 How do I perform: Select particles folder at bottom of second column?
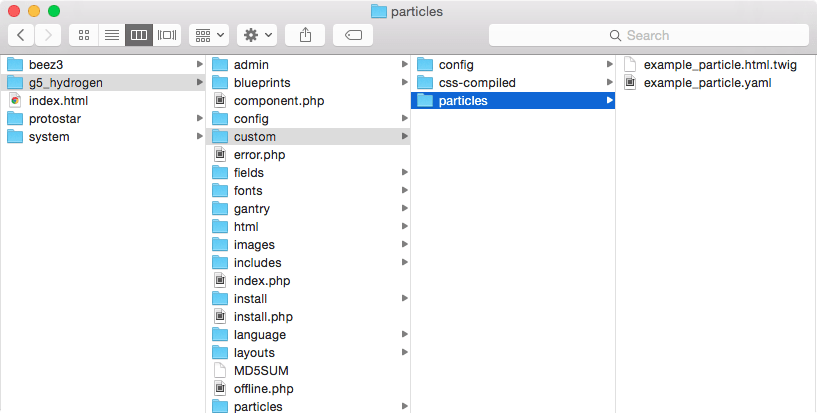click(x=308, y=406)
